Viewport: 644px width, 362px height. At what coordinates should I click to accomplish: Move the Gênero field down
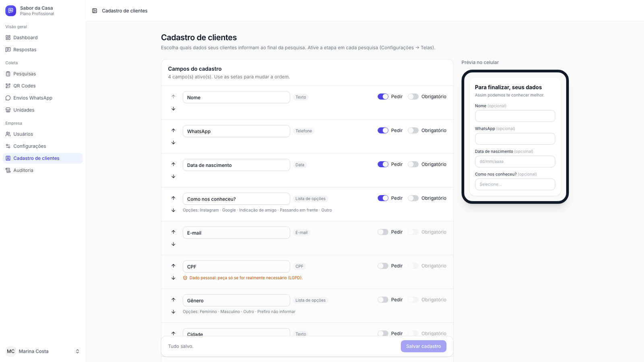coord(173,311)
